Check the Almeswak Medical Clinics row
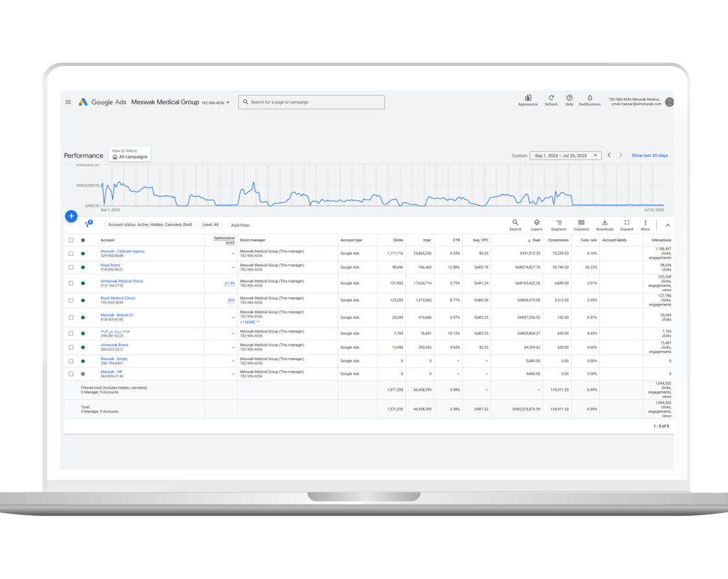 point(71,283)
